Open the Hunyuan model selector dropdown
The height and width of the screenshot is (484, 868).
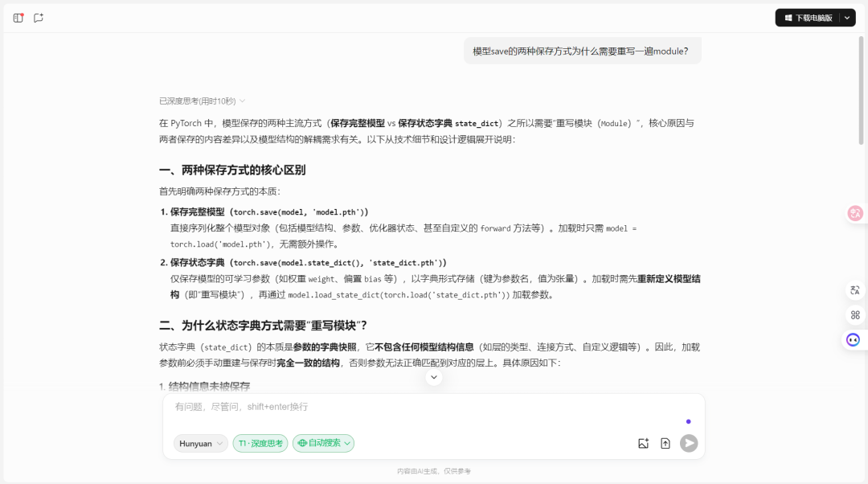pyautogui.click(x=200, y=443)
